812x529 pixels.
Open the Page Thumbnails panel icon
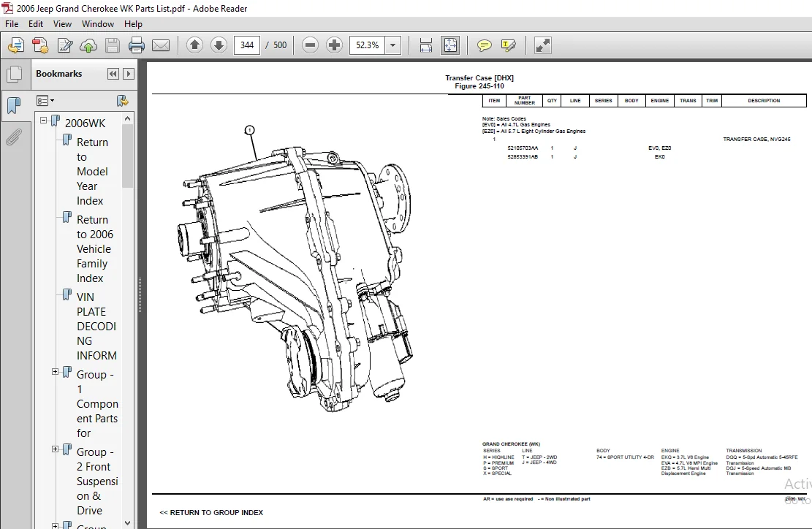[x=15, y=74]
